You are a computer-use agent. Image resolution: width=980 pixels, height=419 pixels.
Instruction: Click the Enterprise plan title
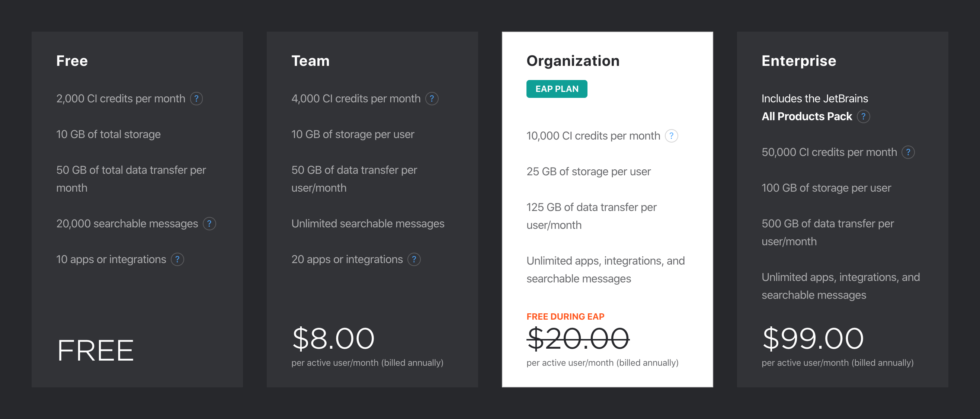click(x=798, y=61)
